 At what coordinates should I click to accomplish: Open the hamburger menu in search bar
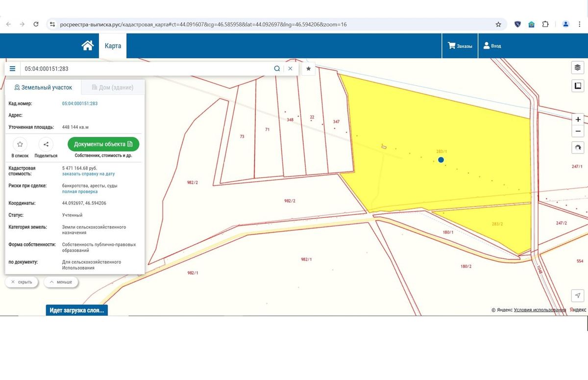[12, 69]
